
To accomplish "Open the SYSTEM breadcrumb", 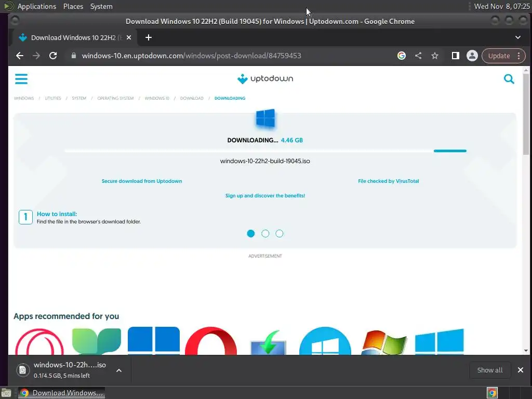I will pyautogui.click(x=79, y=98).
